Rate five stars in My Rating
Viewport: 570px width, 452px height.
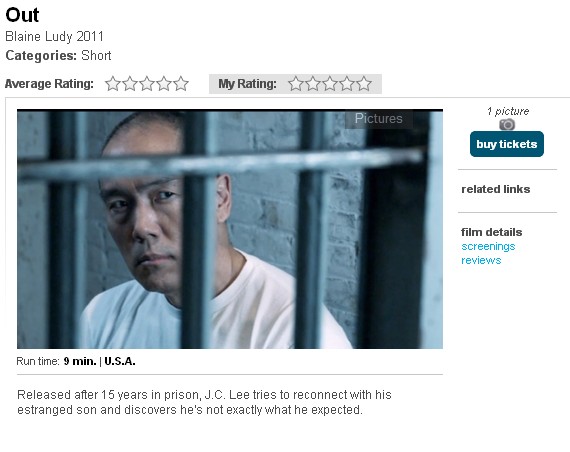[x=364, y=84]
